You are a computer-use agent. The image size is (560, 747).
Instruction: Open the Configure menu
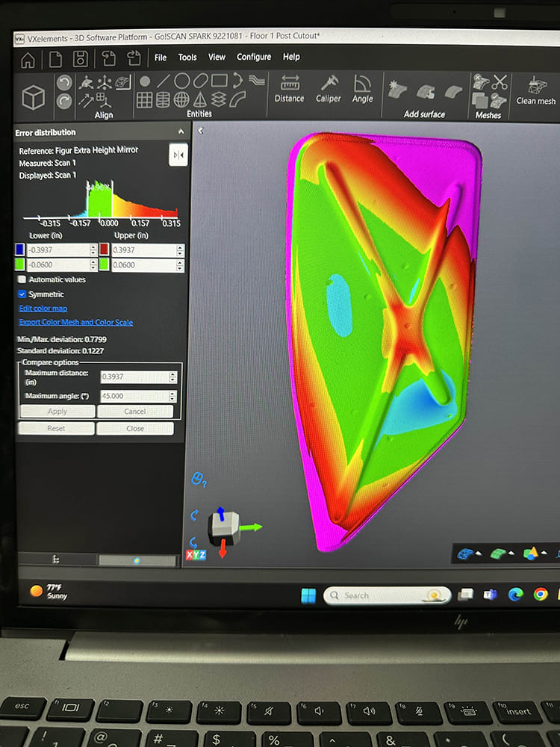tap(254, 57)
